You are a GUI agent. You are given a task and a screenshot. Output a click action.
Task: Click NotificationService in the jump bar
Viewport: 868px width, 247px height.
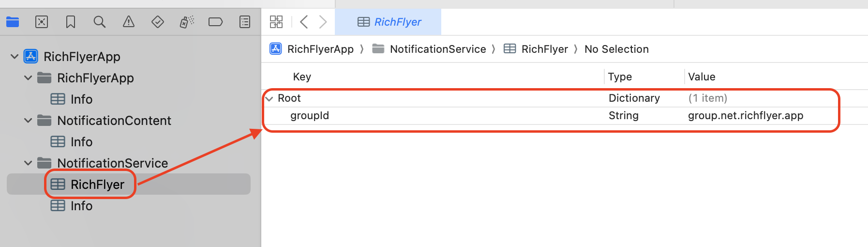[x=429, y=49]
